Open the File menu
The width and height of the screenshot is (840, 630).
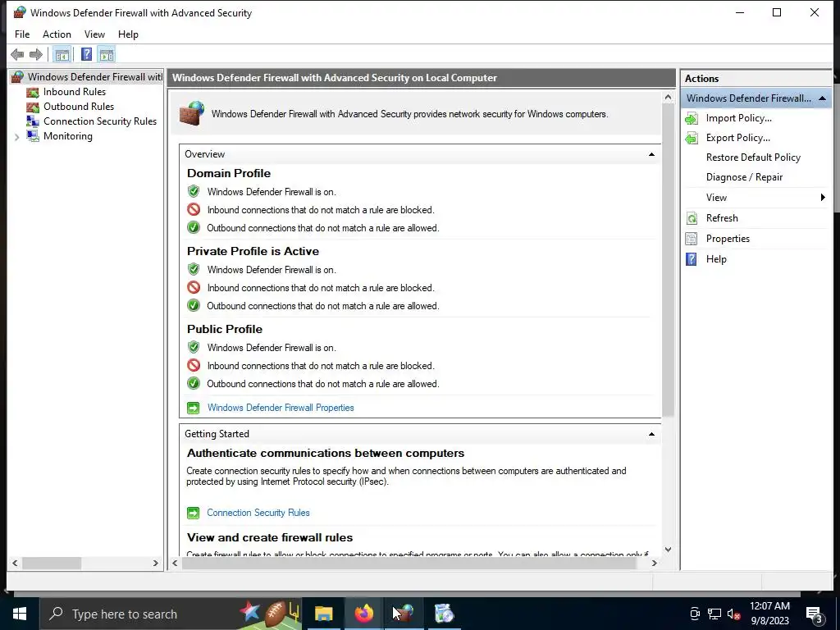click(x=22, y=34)
